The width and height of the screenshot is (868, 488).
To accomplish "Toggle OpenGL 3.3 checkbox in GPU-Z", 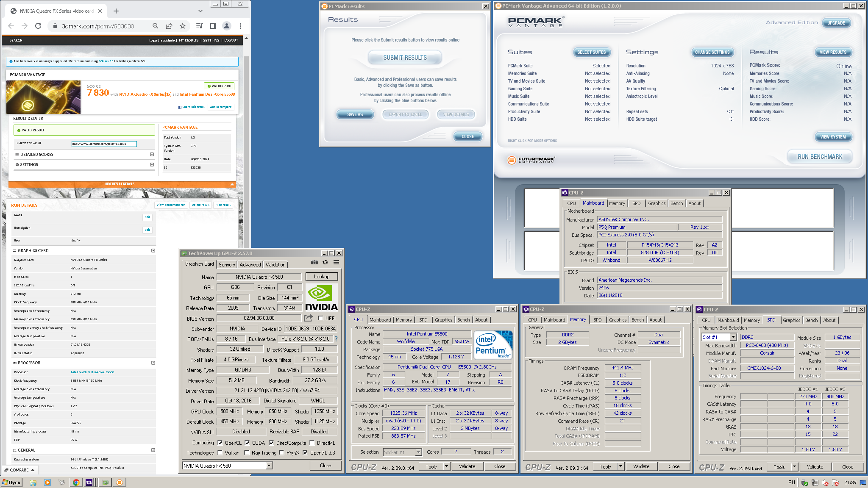I will (305, 452).
